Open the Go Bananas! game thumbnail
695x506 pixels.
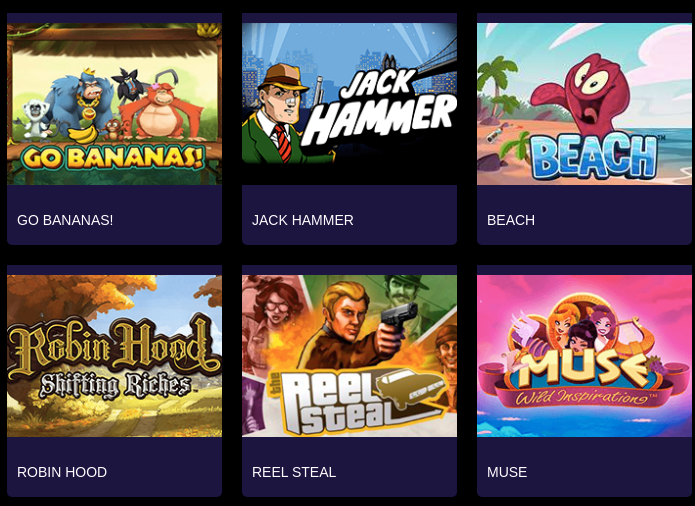click(x=114, y=104)
